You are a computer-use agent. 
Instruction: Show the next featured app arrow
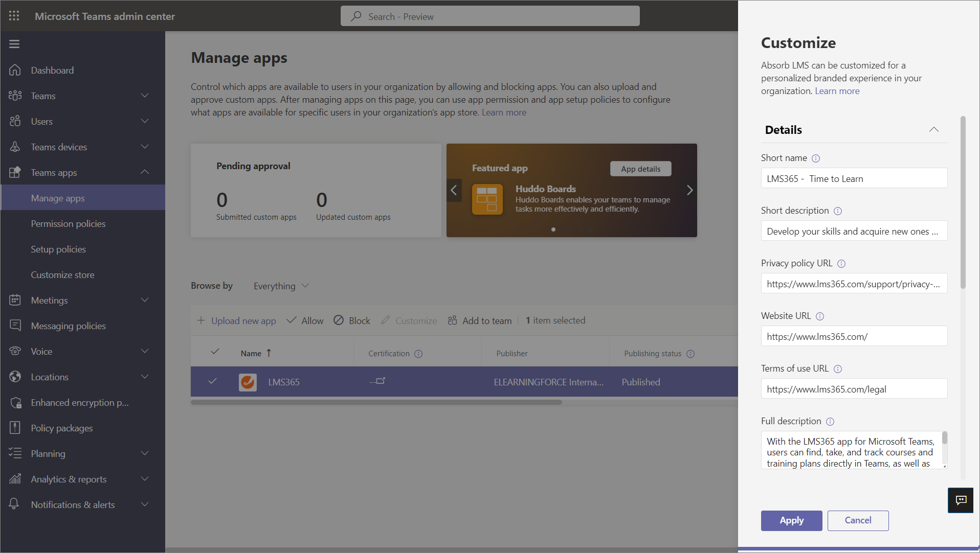[689, 190]
